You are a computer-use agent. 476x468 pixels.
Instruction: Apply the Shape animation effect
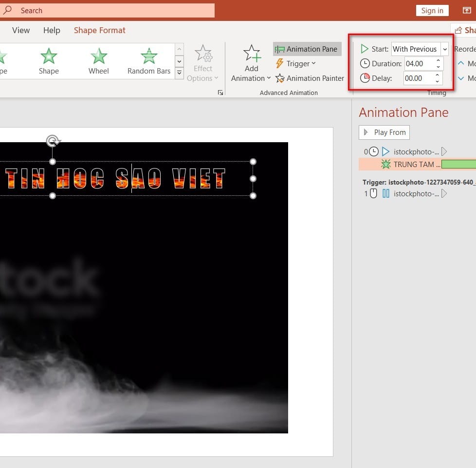49,61
